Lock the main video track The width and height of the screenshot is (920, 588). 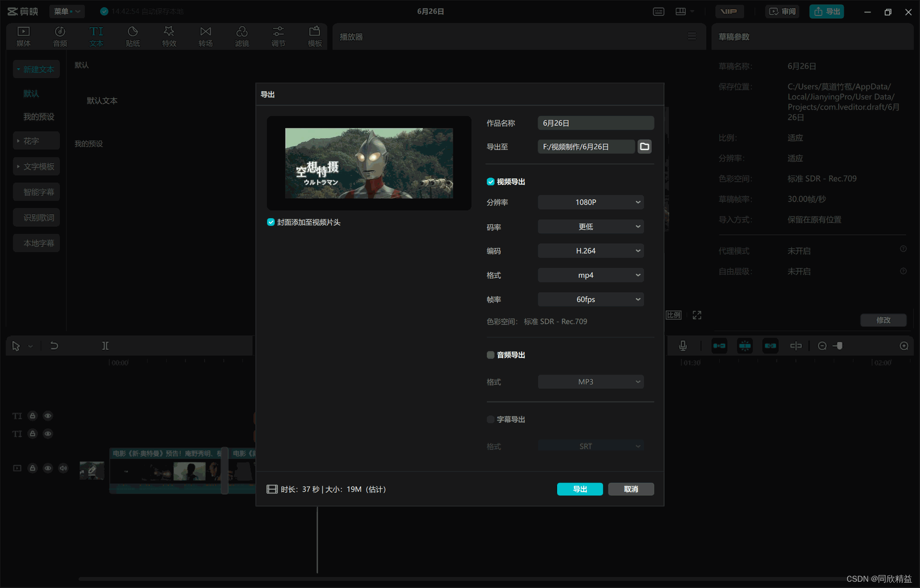tap(33, 468)
